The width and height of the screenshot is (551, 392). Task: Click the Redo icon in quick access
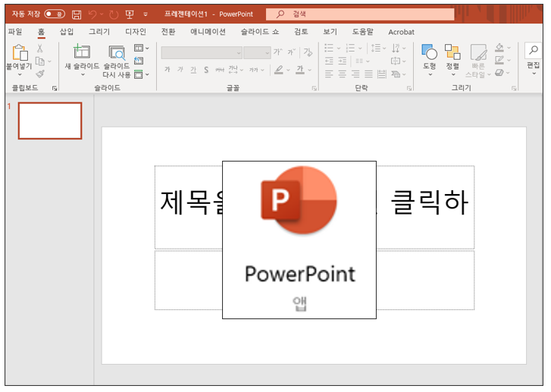point(113,14)
